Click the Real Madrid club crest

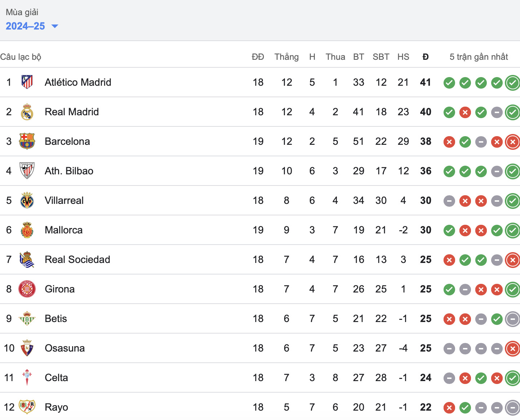(x=27, y=112)
